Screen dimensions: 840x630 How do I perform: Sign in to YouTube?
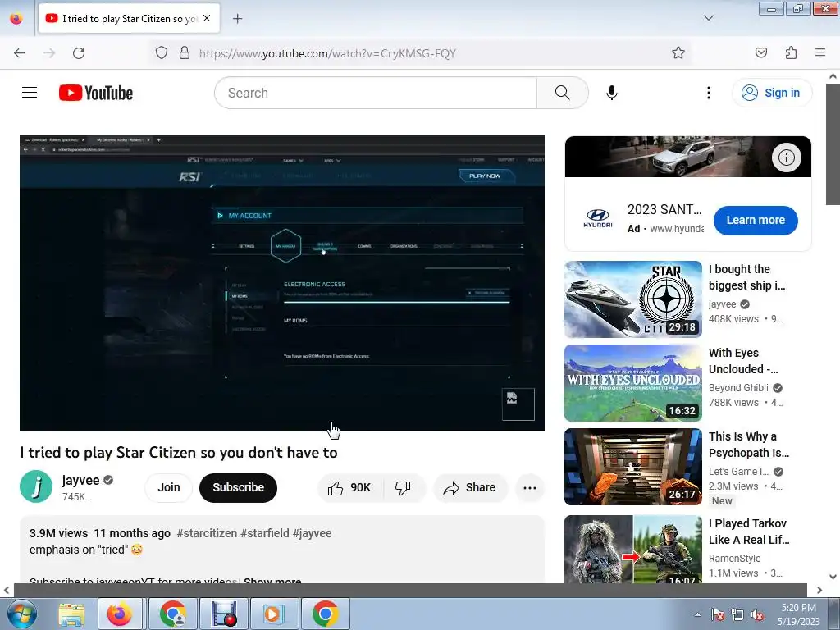pyautogui.click(x=771, y=93)
